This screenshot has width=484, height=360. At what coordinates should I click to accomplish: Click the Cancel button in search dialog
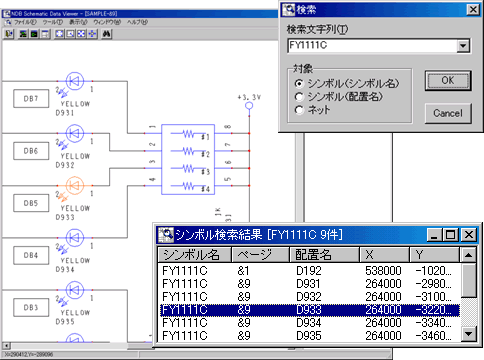[x=448, y=113]
